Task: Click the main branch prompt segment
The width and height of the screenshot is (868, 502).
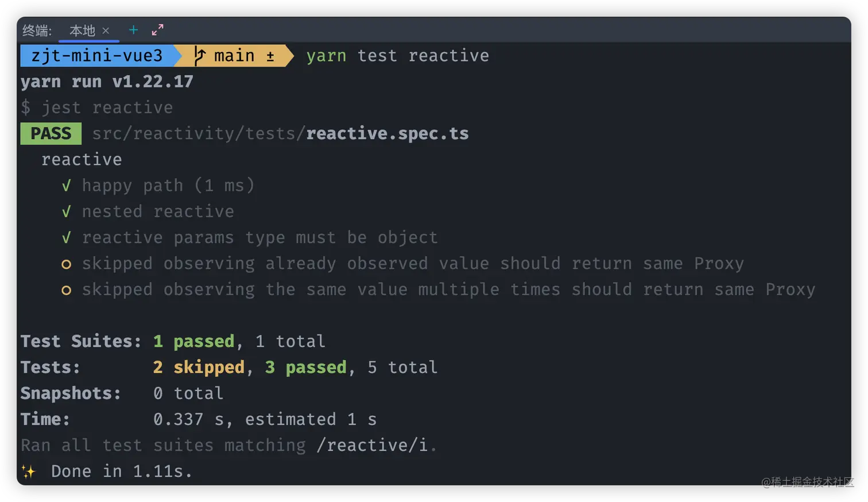Action: coord(234,56)
